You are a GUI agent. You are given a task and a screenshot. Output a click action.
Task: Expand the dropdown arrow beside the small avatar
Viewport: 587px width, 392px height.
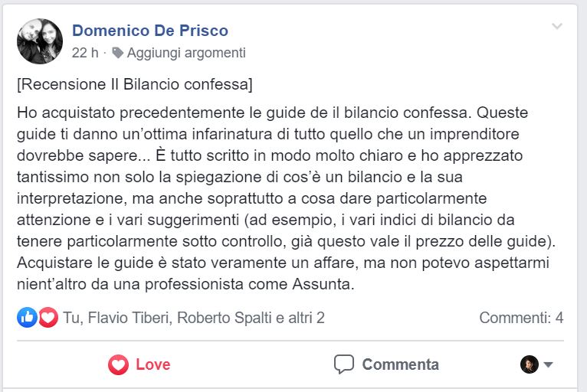[x=549, y=365]
